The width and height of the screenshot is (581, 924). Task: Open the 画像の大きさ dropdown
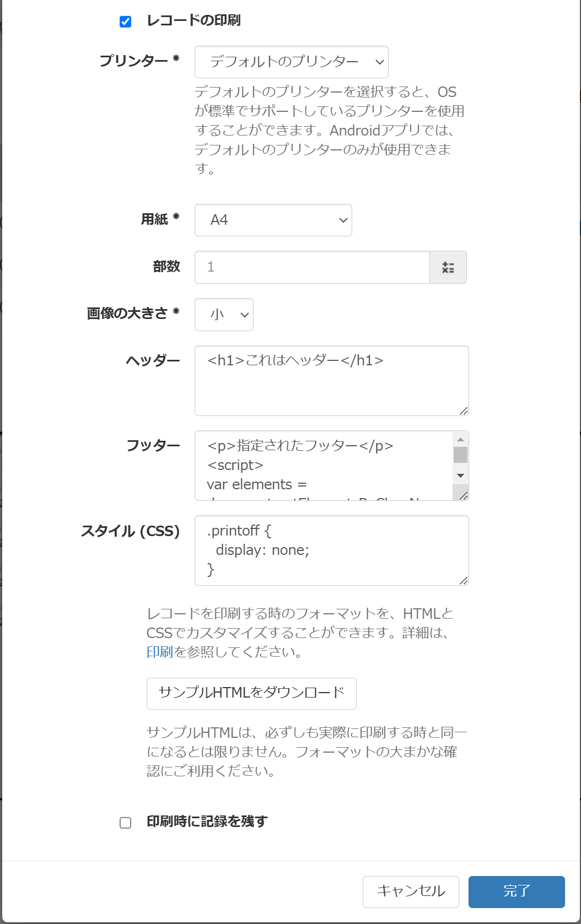224,315
